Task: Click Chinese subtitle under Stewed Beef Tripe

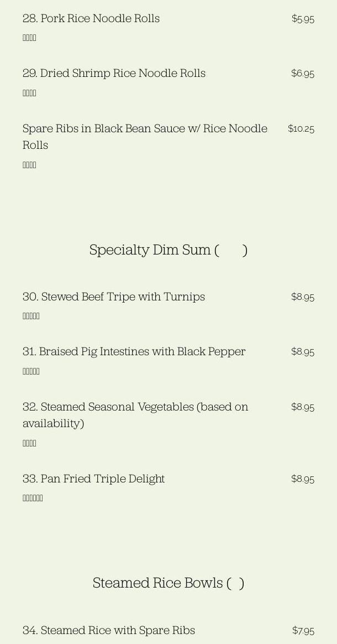Action: [x=31, y=316]
